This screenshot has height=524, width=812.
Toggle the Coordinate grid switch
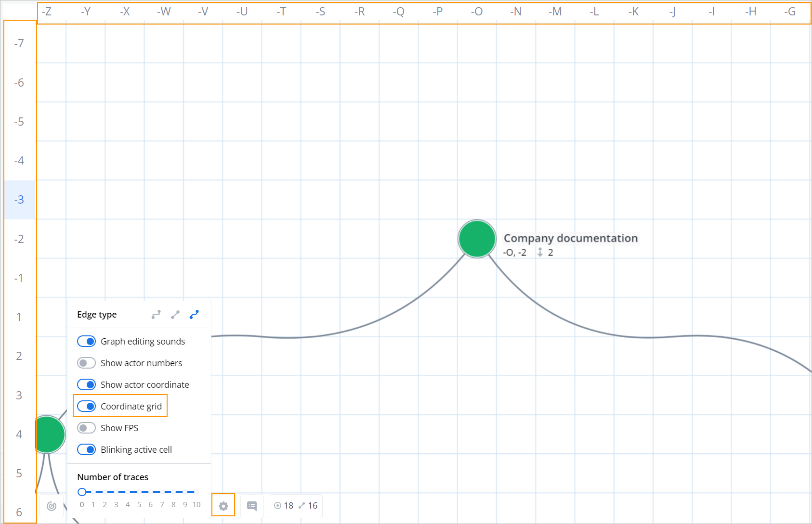(x=87, y=406)
